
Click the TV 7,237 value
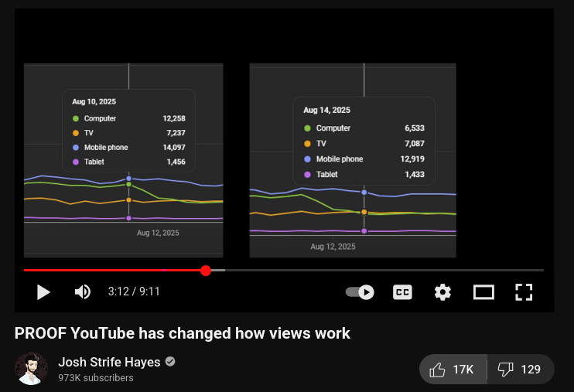point(176,133)
